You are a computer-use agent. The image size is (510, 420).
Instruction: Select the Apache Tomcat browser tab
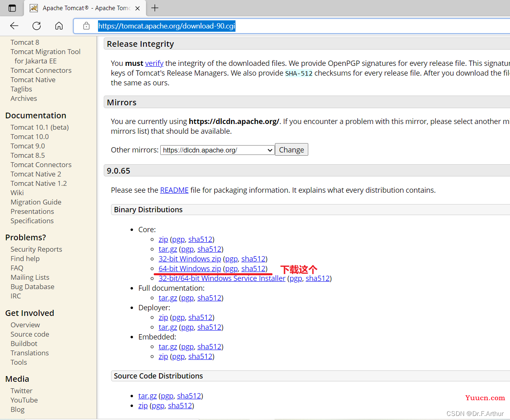[x=85, y=8]
